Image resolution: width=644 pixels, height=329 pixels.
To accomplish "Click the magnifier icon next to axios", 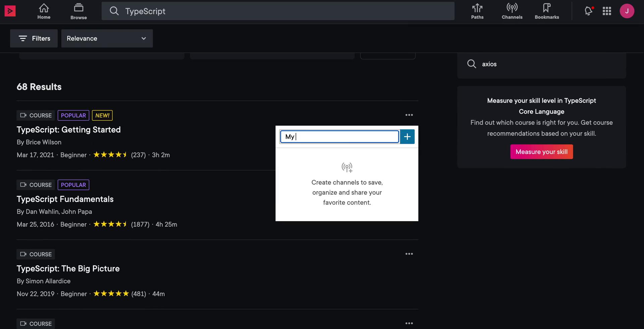I will click(x=472, y=64).
